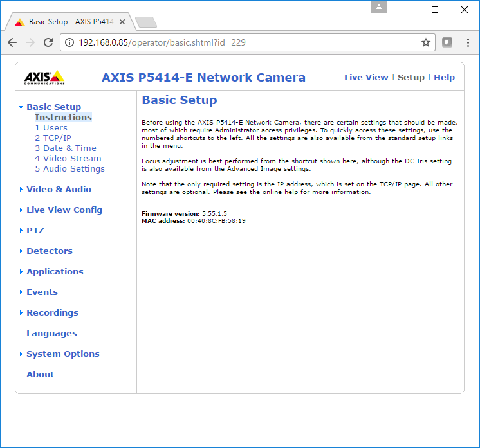The image size is (480, 448).
Task: Open 1 Users shortcut
Action: click(x=51, y=127)
